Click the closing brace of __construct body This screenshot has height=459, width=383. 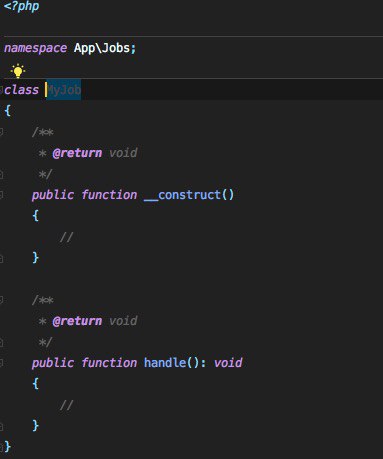pyautogui.click(x=35, y=258)
